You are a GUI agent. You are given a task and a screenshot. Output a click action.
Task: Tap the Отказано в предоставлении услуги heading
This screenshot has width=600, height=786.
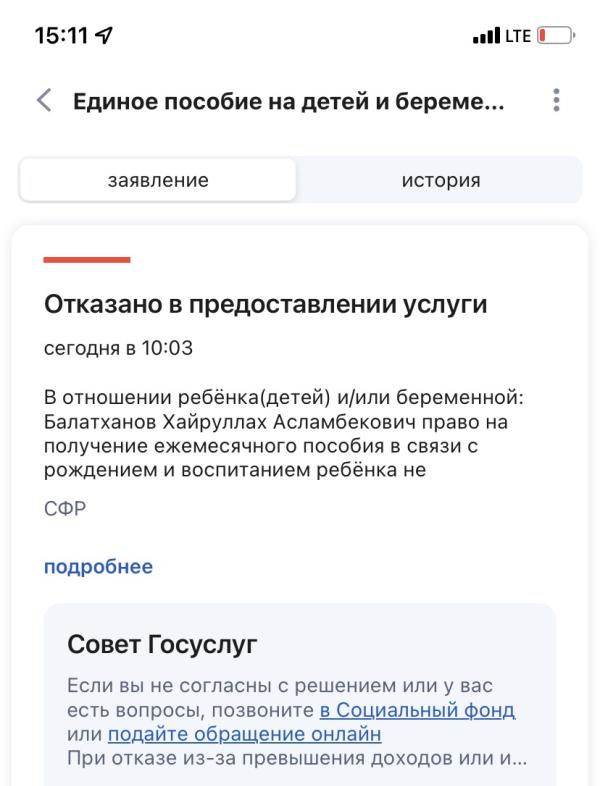pyautogui.click(x=266, y=304)
